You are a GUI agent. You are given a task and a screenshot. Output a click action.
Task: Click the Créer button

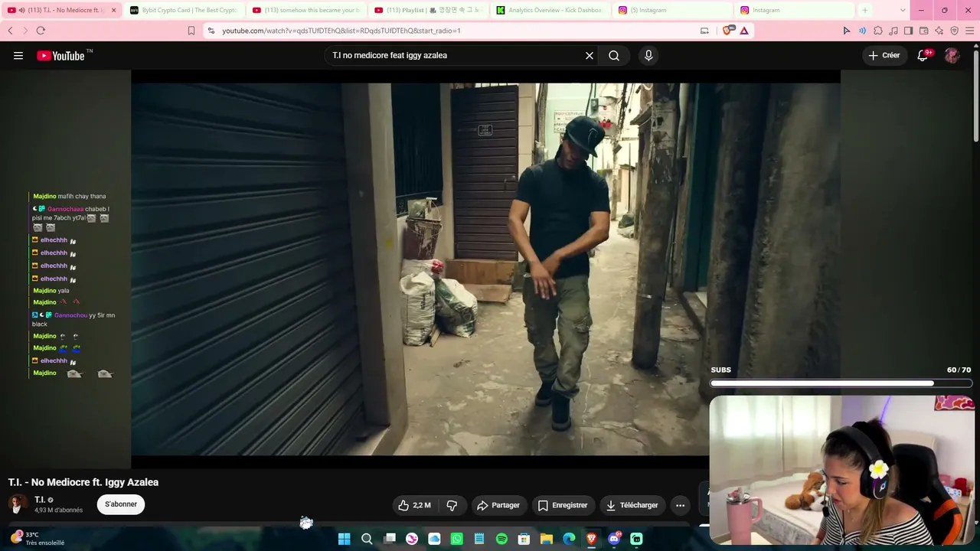pos(884,55)
